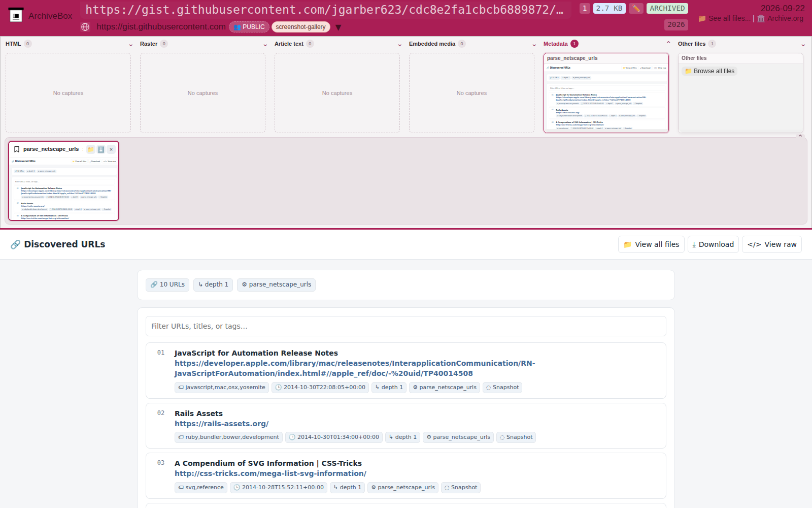Image resolution: width=812 pixels, height=508 pixels.
Task: Click the pencil edit icon in header
Action: pyautogui.click(x=636, y=8)
